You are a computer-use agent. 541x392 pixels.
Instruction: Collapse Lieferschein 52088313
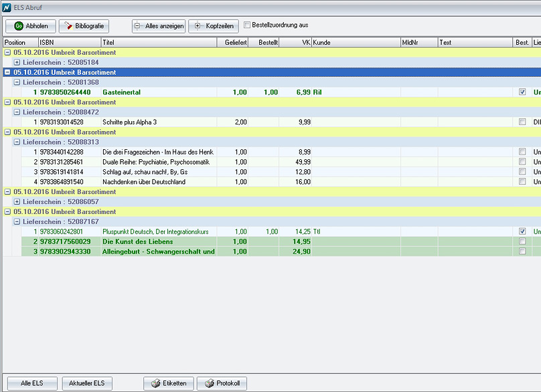(17, 142)
